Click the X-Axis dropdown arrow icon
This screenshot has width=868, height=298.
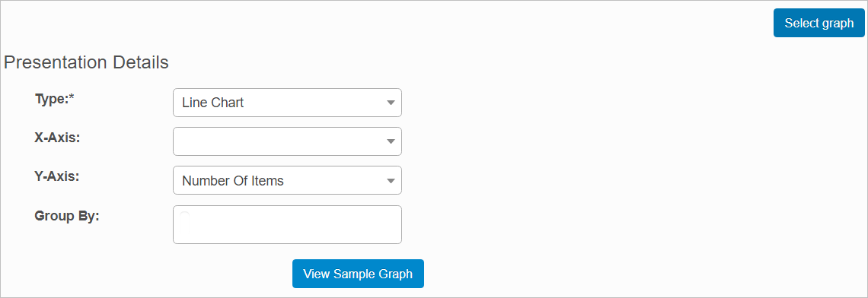coord(391,141)
